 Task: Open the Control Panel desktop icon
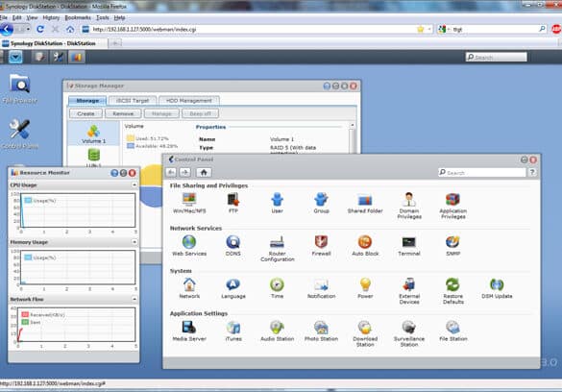pos(20,134)
